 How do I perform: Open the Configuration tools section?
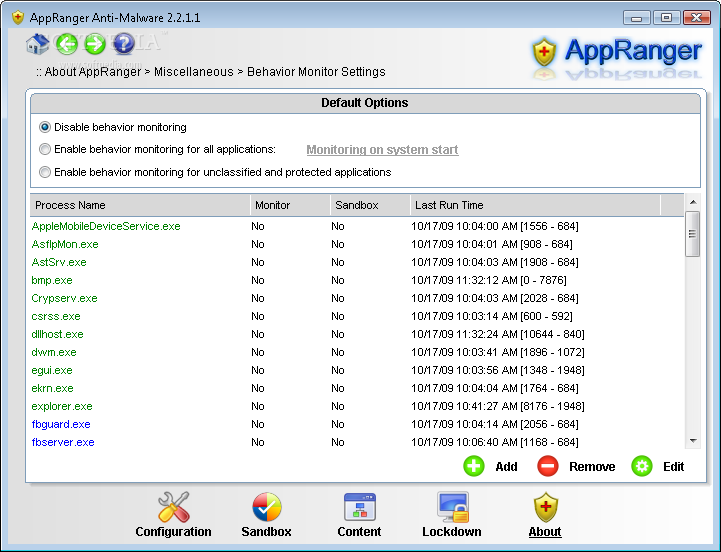pos(174,515)
